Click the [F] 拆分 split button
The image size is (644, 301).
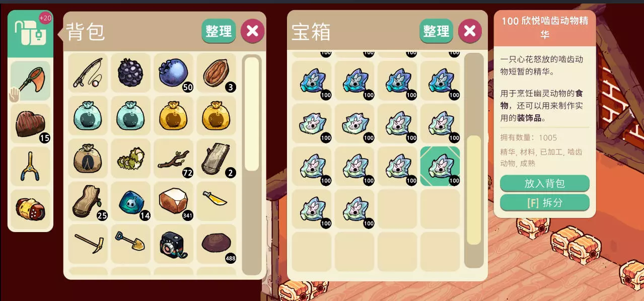pos(544,202)
